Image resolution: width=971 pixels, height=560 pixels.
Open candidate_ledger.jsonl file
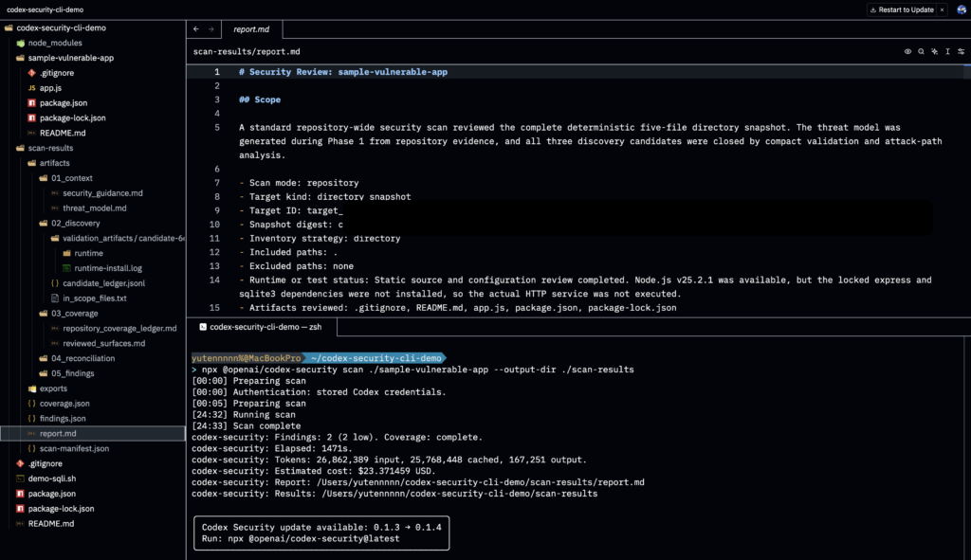[x=104, y=283]
